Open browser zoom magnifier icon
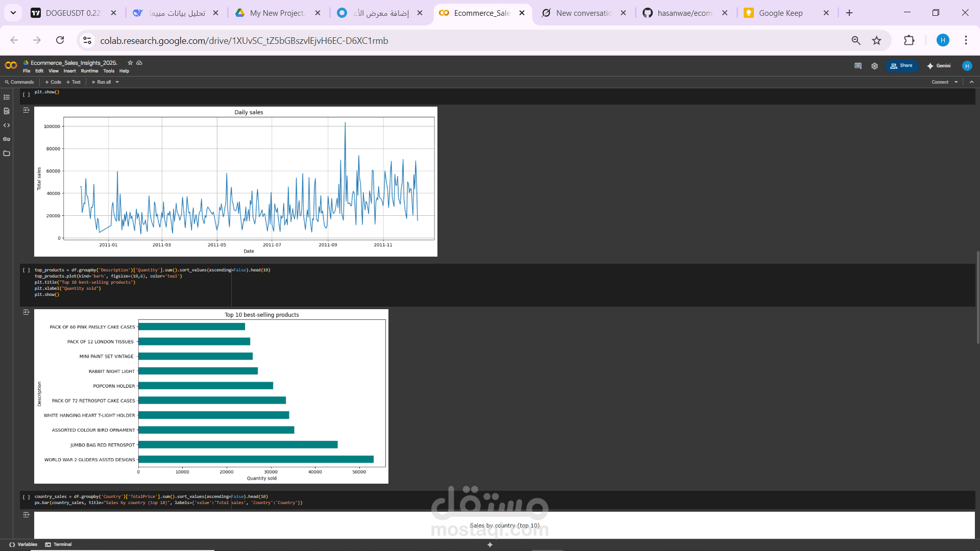Viewport: 980px width, 551px height. pos(856,40)
